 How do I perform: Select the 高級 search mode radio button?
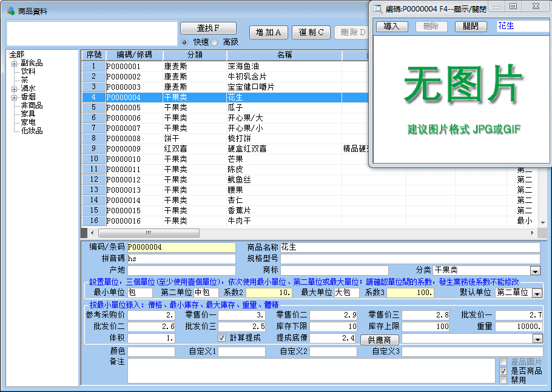click(214, 42)
